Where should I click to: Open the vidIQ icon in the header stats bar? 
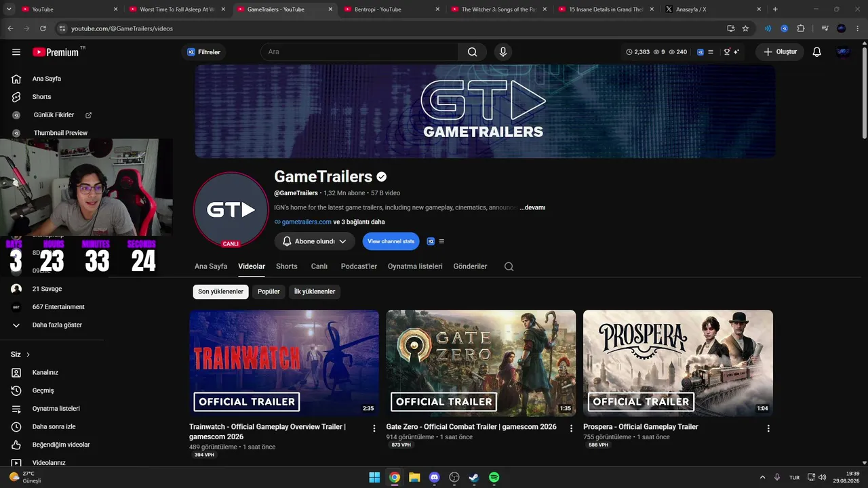(x=701, y=52)
